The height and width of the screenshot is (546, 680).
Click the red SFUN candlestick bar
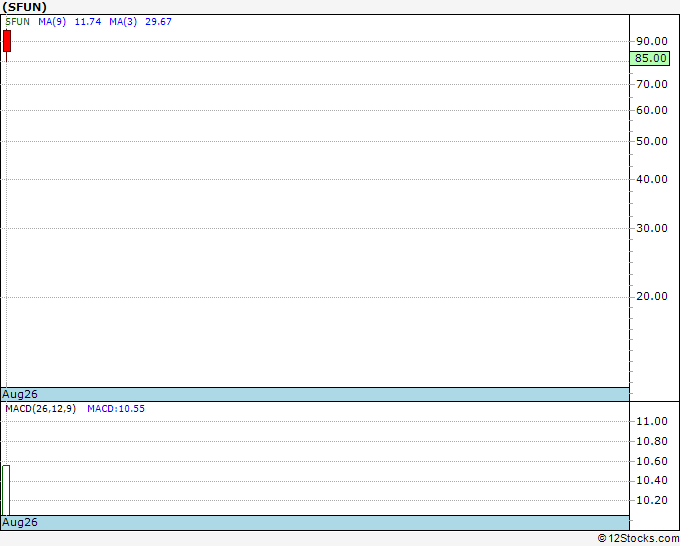7,41
